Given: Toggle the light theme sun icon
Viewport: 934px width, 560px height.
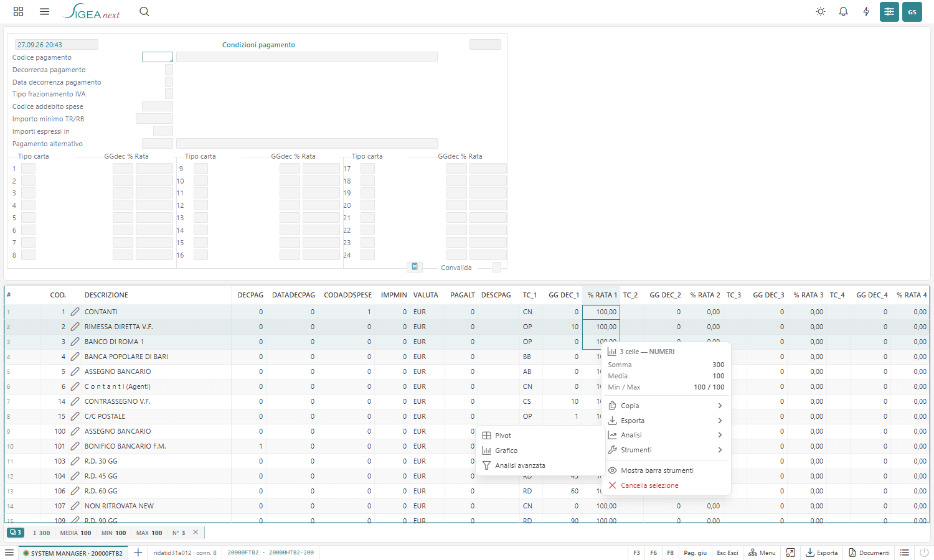Looking at the screenshot, I should [821, 11].
